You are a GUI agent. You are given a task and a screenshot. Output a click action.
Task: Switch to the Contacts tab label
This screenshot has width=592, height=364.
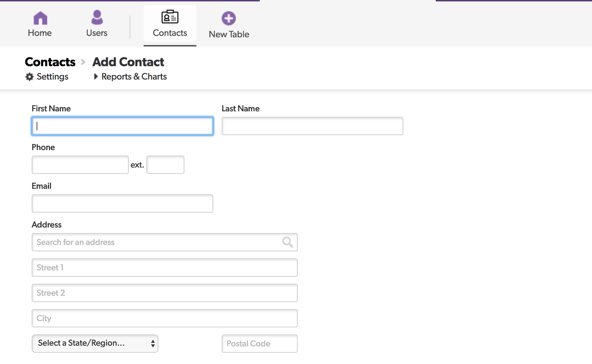click(170, 33)
